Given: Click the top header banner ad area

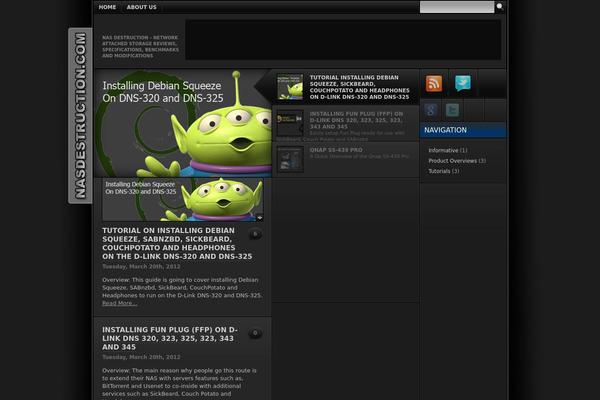Looking at the screenshot, I should 343,40.
